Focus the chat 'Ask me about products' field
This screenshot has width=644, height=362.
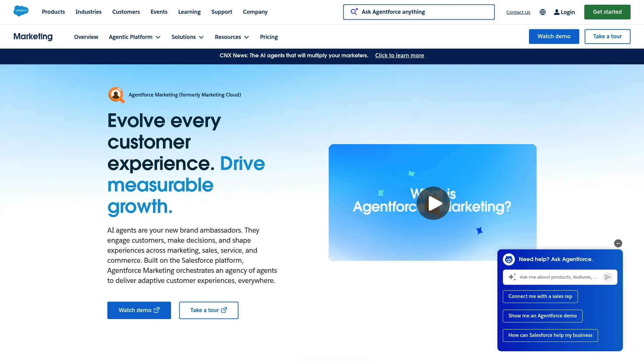tap(560, 277)
